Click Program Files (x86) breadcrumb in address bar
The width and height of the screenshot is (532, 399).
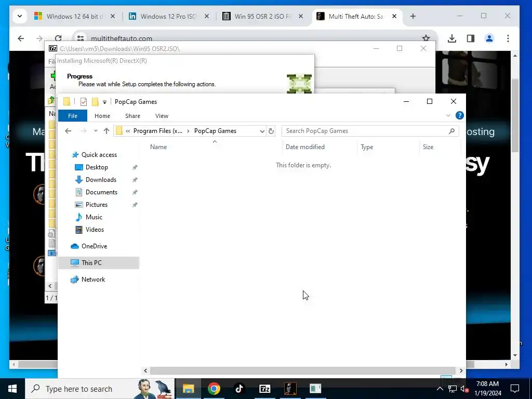[158, 131]
